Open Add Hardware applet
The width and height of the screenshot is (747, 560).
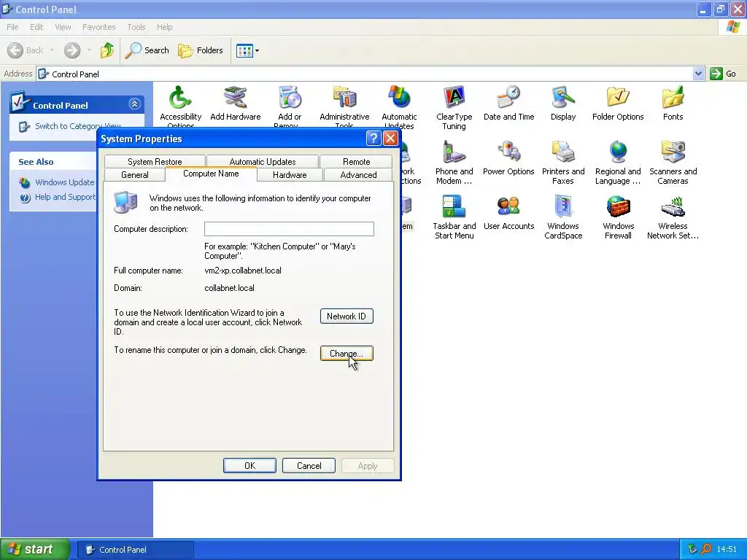[x=236, y=103]
